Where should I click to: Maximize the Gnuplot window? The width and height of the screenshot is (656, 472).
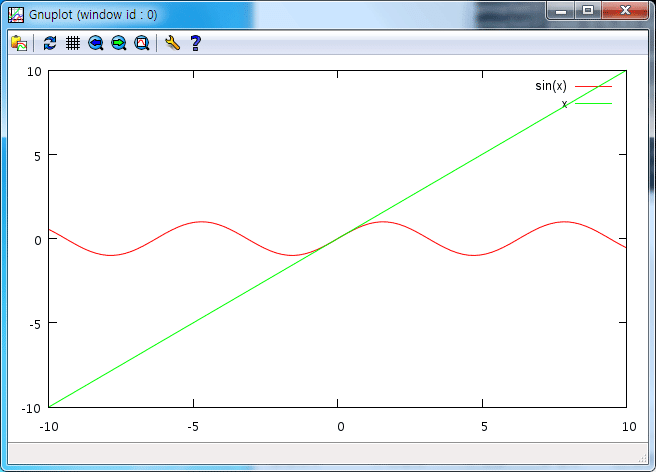pos(588,10)
